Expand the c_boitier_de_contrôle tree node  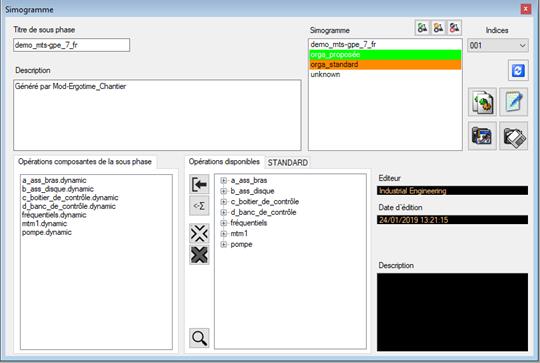tap(224, 202)
